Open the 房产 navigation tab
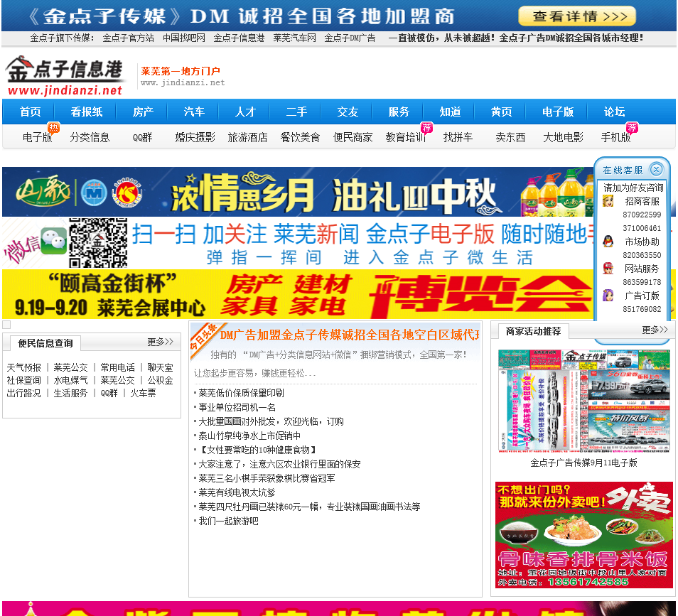The width and height of the screenshot is (678, 616). click(x=143, y=112)
